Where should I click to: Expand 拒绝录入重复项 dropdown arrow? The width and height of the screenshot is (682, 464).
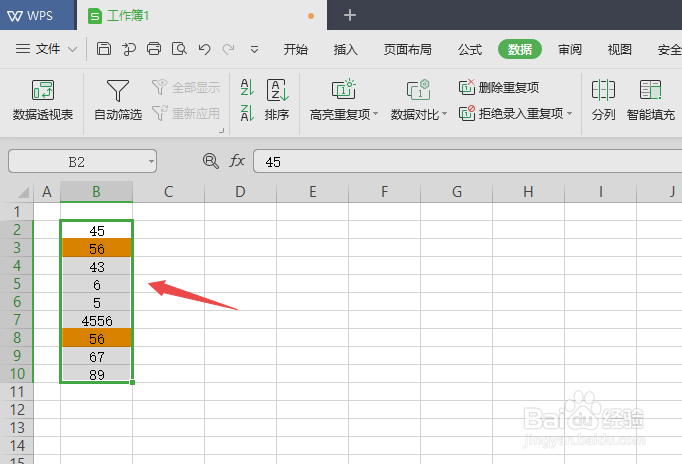point(569,113)
